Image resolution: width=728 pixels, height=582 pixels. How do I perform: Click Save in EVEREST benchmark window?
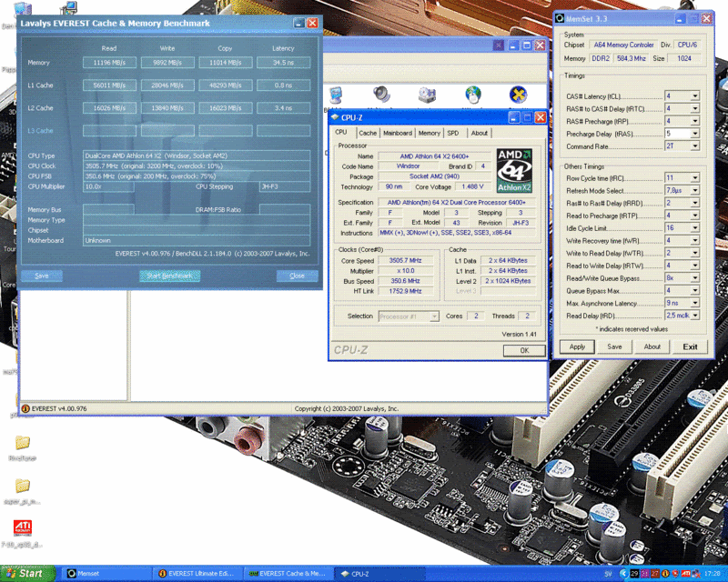point(42,276)
